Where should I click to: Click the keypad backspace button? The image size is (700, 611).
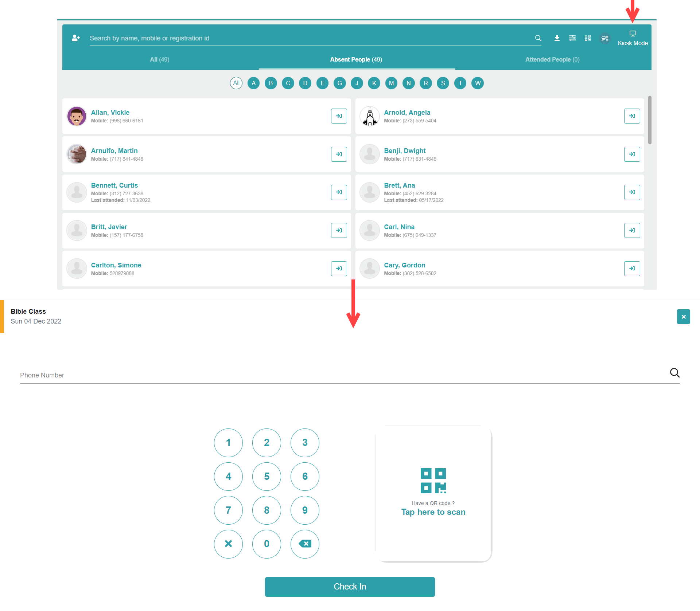point(305,544)
